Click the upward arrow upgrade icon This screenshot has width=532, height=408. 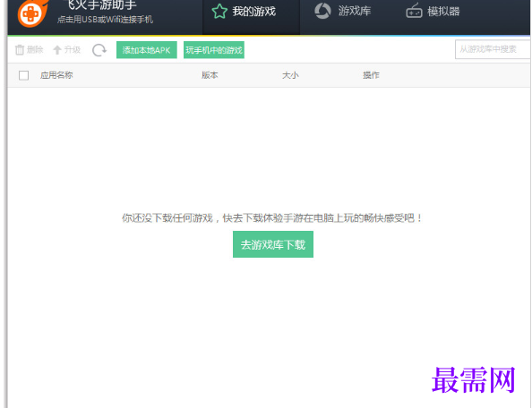pyautogui.click(x=57, y=50)
